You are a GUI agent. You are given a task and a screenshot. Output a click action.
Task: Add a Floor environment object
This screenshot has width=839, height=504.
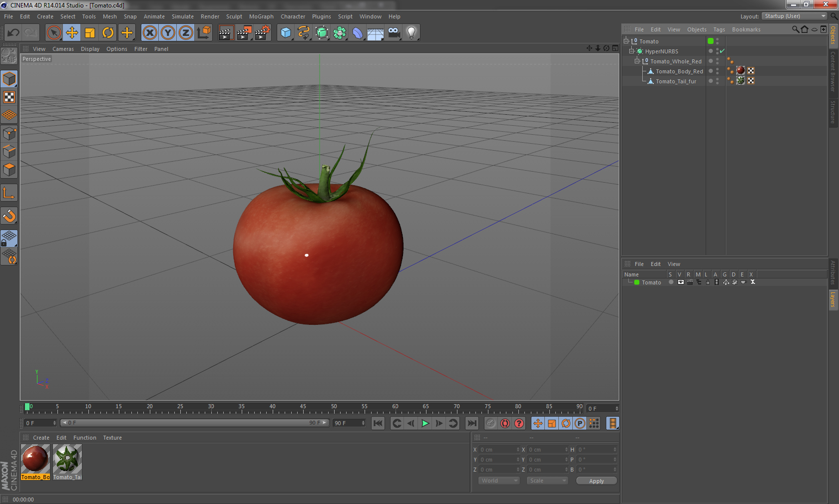tap(376, 33)
